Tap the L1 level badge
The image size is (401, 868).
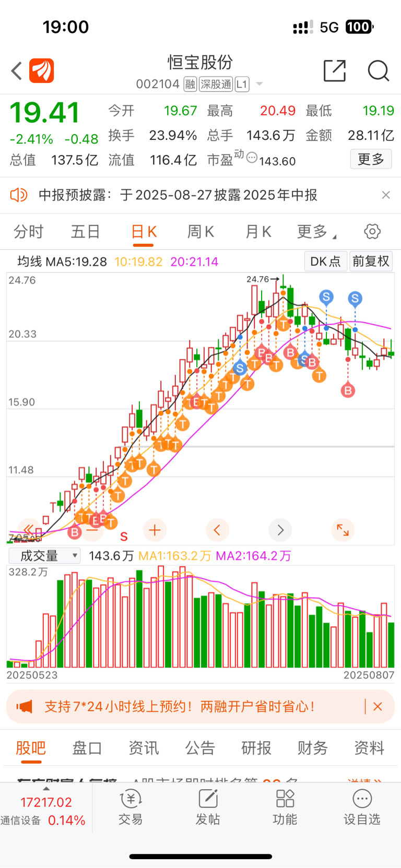242,84
